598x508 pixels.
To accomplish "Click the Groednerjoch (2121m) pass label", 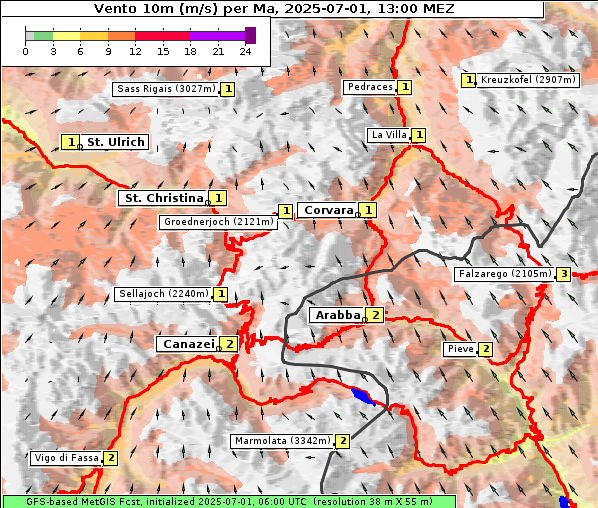I will coord(219,222).
